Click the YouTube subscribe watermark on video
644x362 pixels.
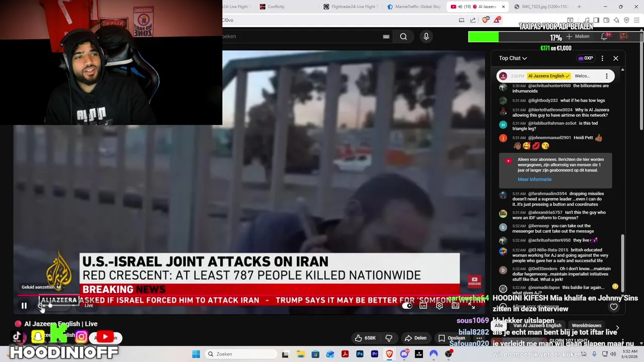click(x=474, y=281)
